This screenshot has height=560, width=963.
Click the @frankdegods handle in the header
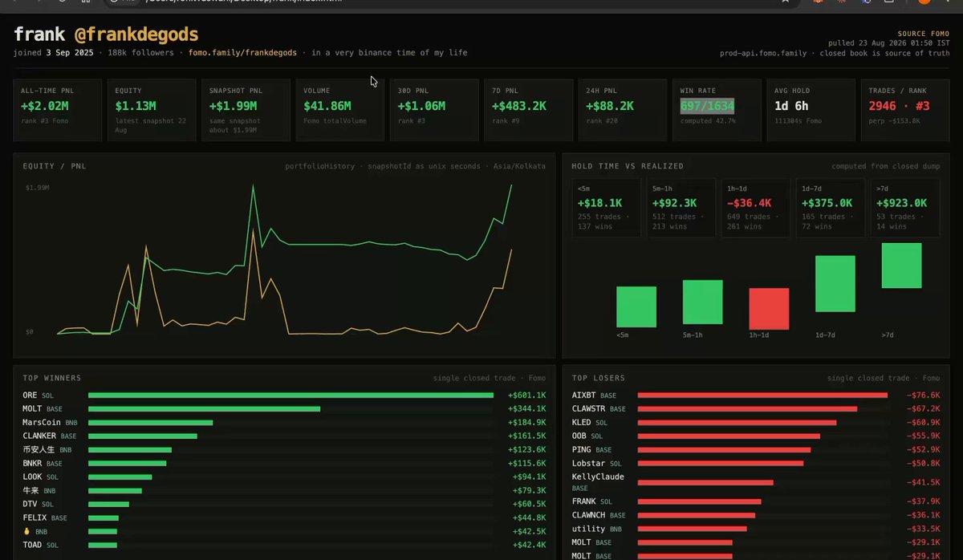136,34
